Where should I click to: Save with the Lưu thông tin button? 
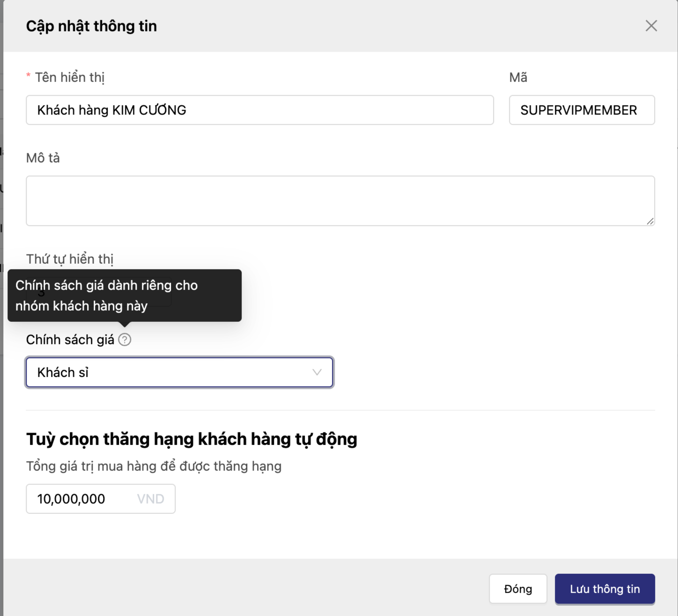[604, 589]
